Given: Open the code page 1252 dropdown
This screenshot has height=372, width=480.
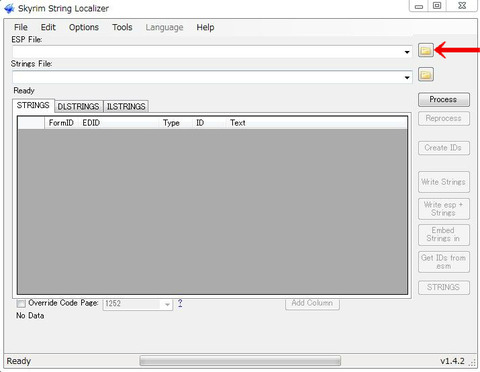Looking at the screenshot, I should pos(167,304).
